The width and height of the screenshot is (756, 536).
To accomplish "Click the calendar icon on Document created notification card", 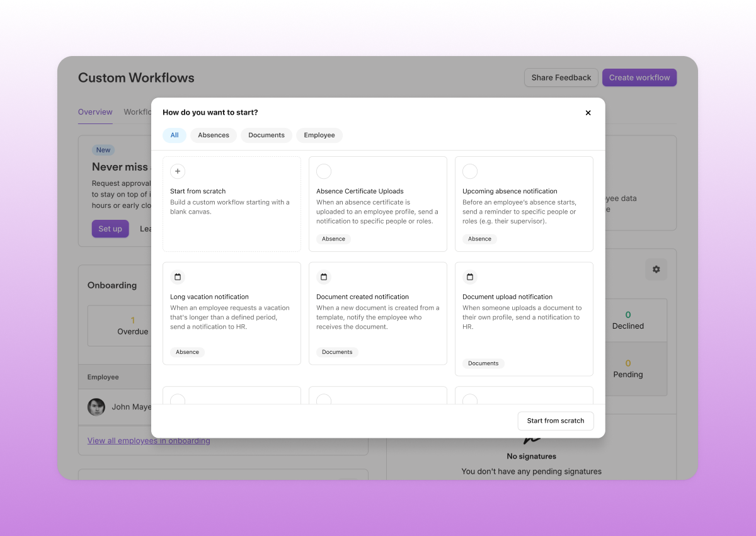I will [x=323, y=277].
